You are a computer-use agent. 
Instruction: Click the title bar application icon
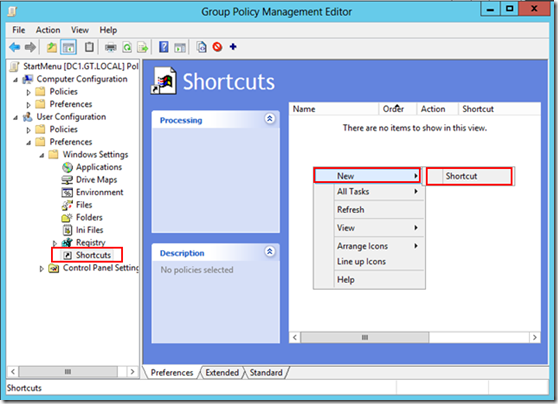coord(12,11)
